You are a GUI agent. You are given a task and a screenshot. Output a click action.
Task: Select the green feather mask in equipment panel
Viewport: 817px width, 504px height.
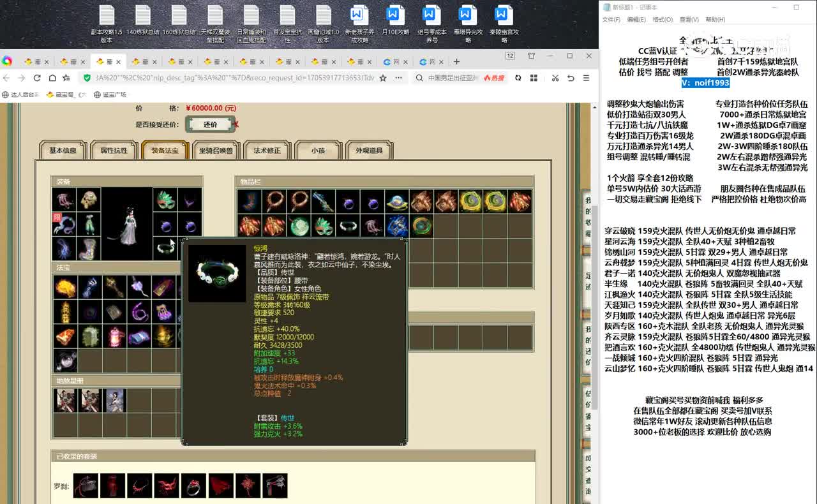pos(165,200)
